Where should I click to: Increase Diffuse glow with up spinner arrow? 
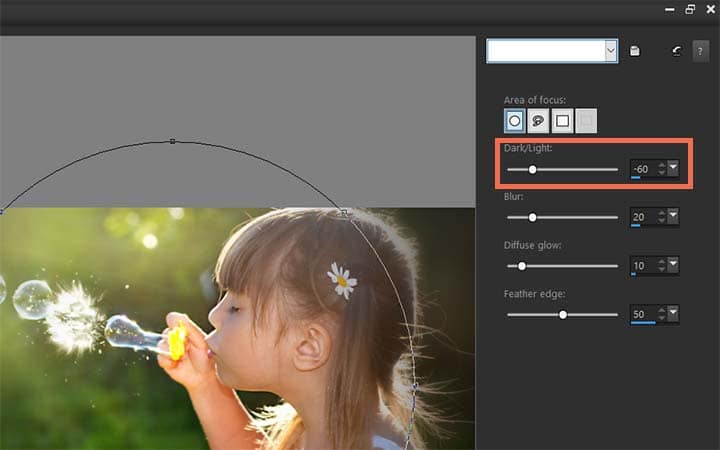pyautogui.click(x=662, y=261)
